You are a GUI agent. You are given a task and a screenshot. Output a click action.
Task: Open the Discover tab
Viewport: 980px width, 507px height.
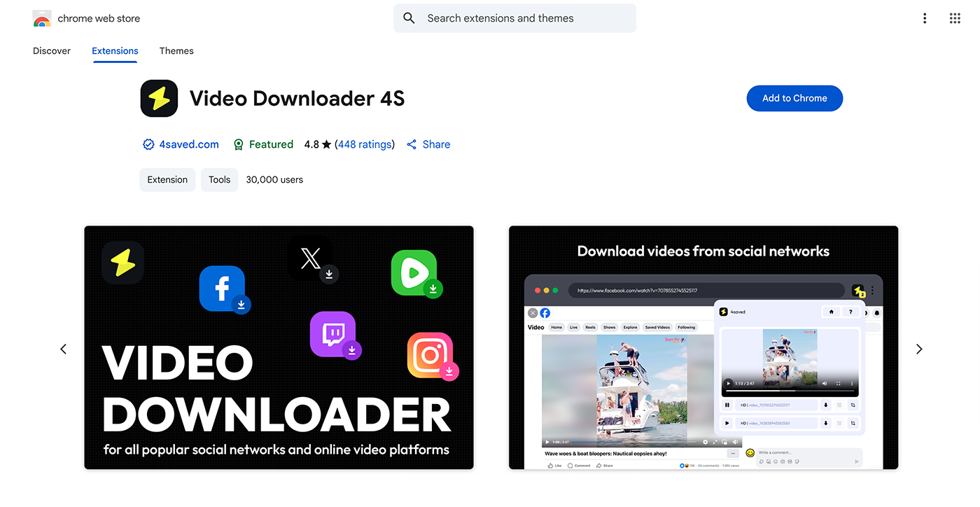click(x=52, y=50)
